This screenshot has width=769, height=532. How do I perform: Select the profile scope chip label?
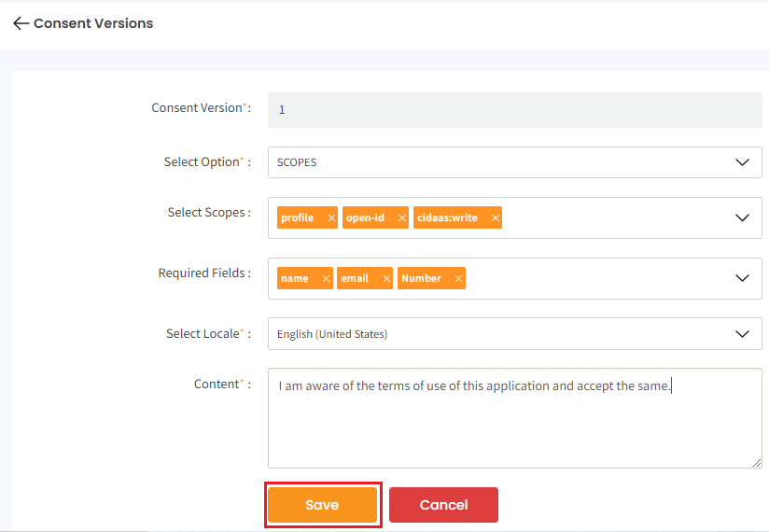coord(298,218)
